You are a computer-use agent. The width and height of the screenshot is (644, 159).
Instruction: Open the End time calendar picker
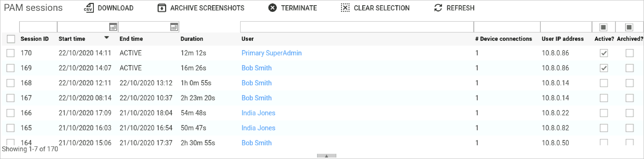[x=174, y=27]
